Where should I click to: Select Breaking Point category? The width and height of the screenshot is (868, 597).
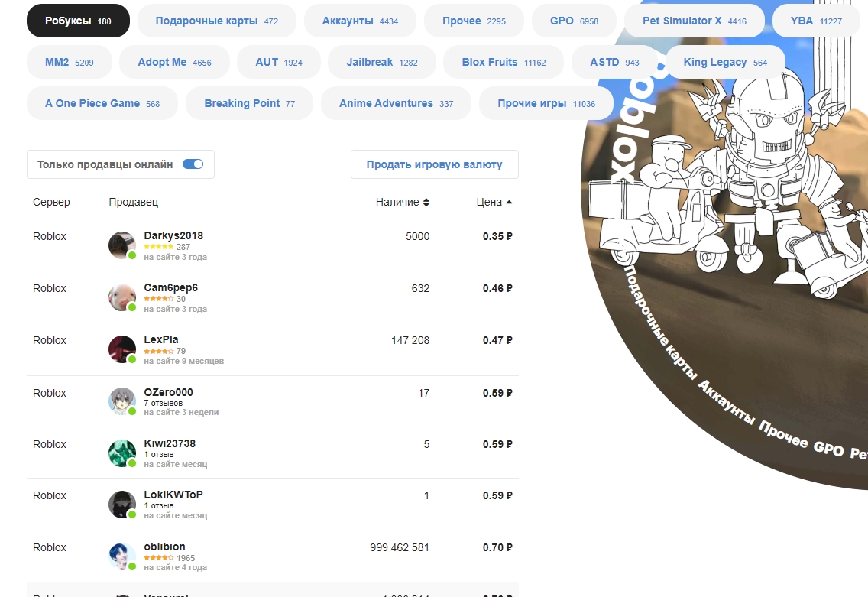(250, 103)
